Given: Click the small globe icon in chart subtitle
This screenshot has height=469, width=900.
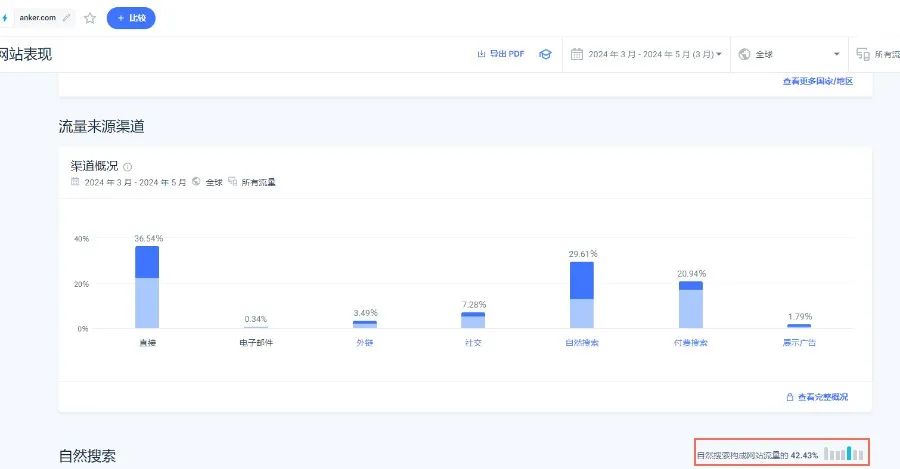Looking at the screenshot, I should (196, 182).
